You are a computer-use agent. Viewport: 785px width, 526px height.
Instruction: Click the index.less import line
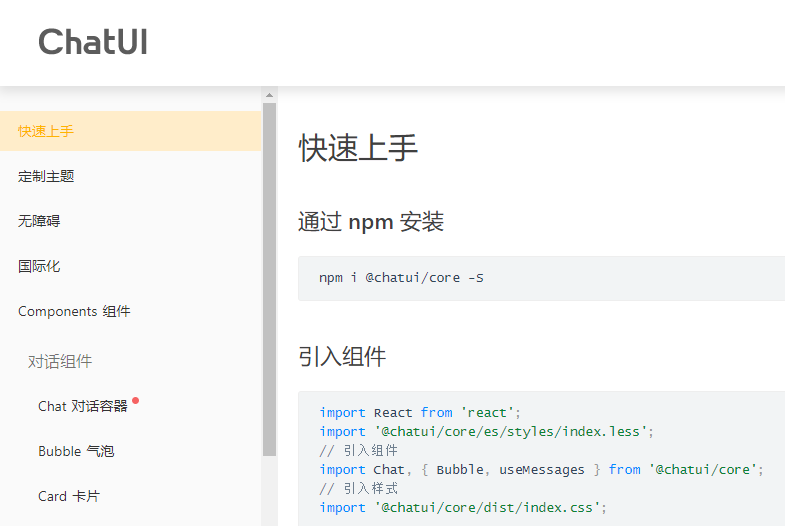tap(487, 431)
